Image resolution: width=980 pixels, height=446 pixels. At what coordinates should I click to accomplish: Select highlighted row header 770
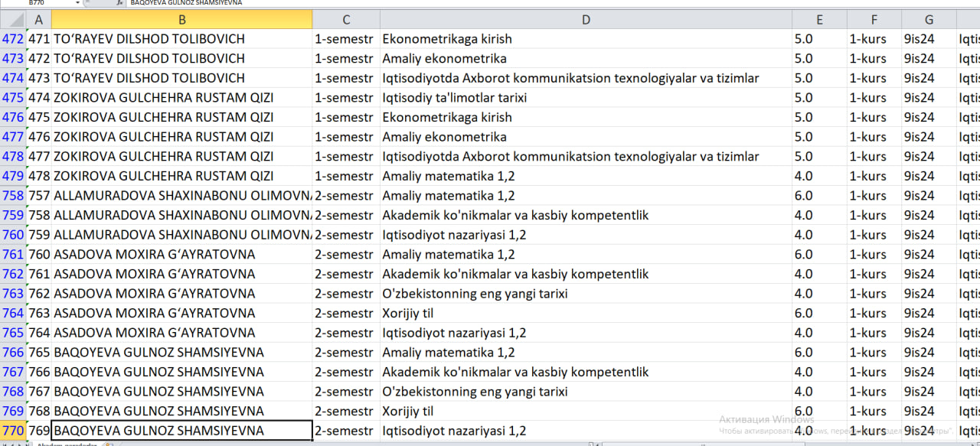[12, 431]
